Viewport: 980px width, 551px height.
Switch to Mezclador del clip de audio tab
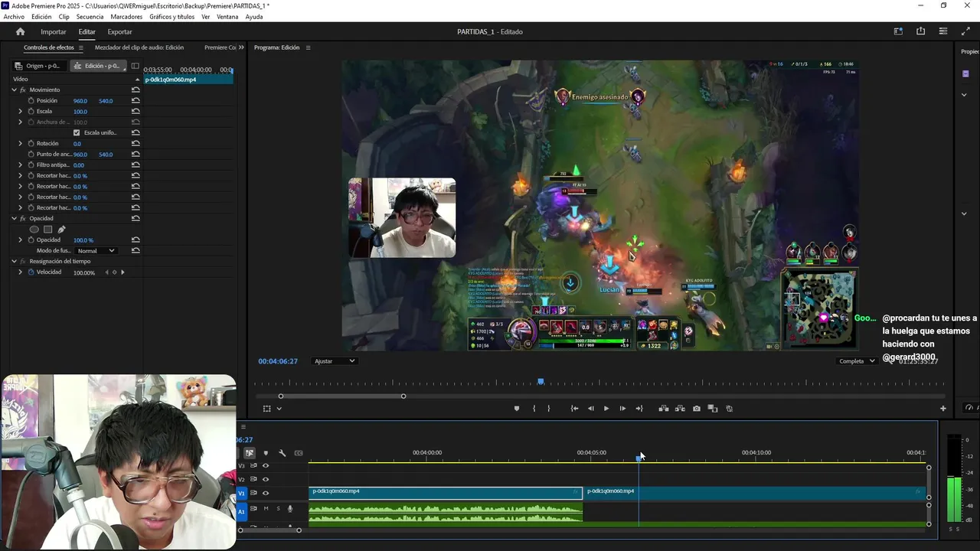click(x=139, y=47)
